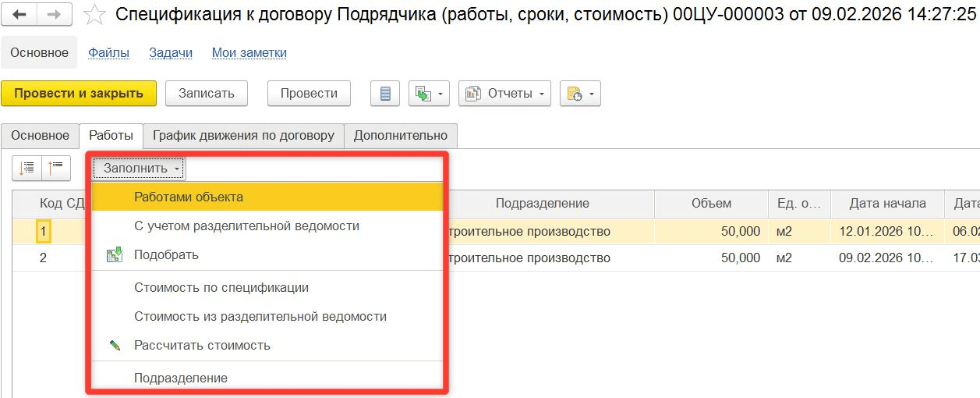The image size is (980, 398).
Task: Sort rows descending in works table
Action: (x=56, y=168)
